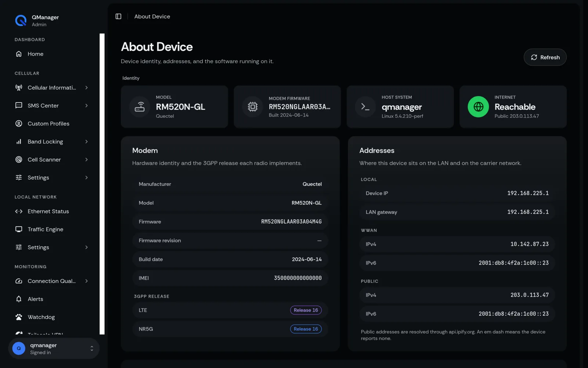Expand the Cellular Settings chevron

pos(87,178)
